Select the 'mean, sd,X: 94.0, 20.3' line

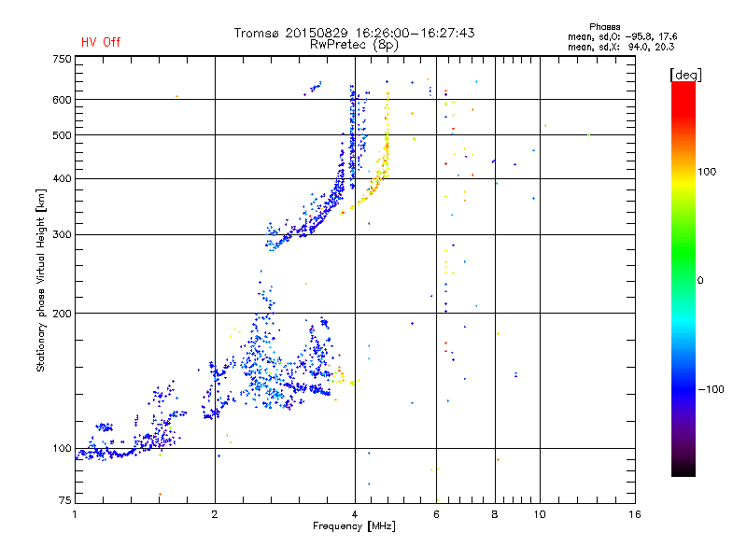click(621, 47)
